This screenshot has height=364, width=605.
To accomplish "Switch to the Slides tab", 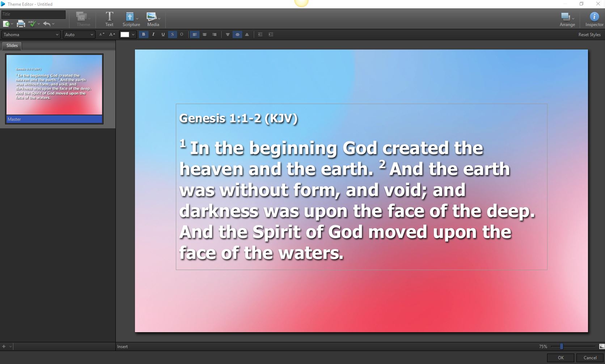I will click(x=12, y=46).
